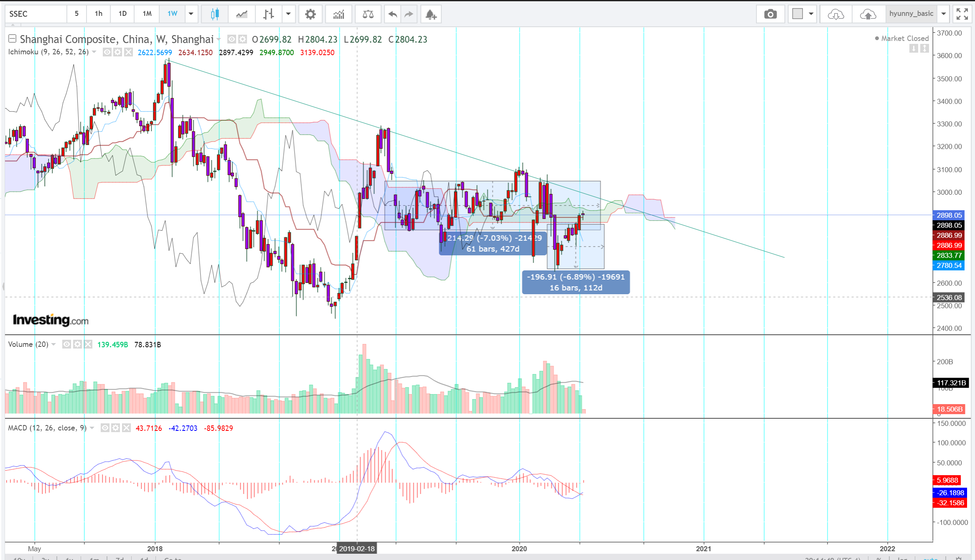This screenshot has width=975, height=560.
Task: Open the time interval dropdown arrow beside 1W
Action: coord(191,14)
